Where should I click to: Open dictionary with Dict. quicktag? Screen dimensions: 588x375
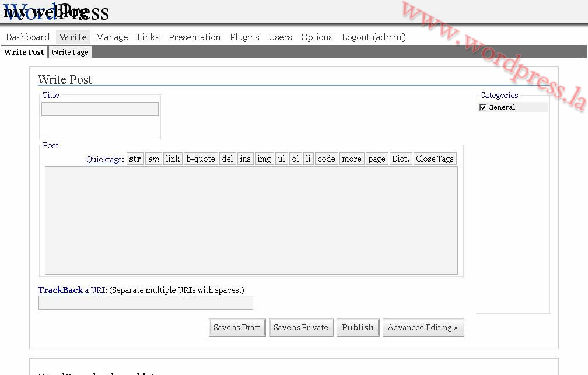[x=401, y=159]
